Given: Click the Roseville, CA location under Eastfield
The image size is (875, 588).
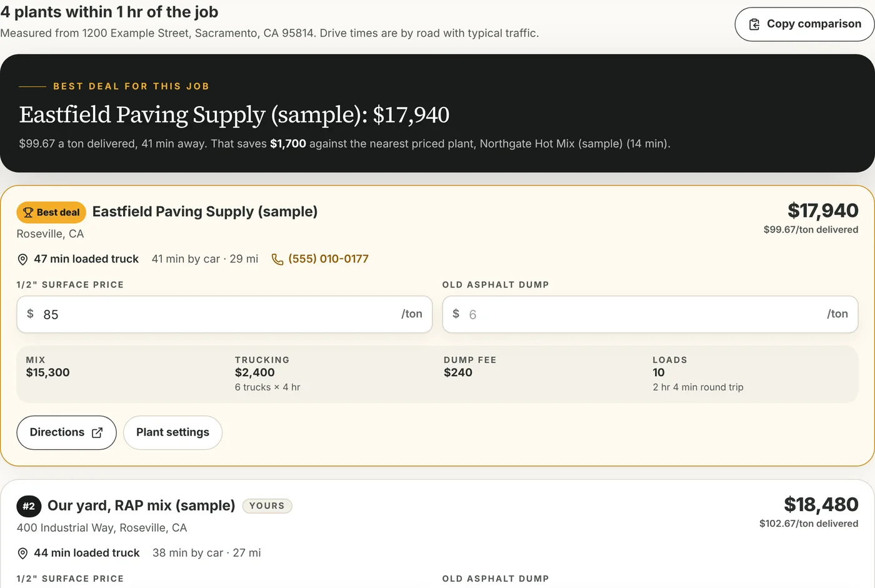Looking at the screenshot, I should click(x=50, y=234).
